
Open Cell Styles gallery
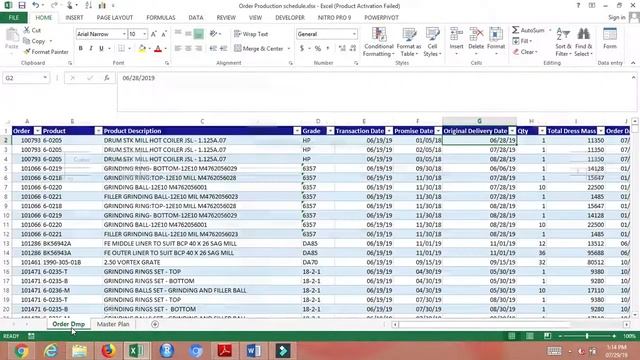(432, 42)
